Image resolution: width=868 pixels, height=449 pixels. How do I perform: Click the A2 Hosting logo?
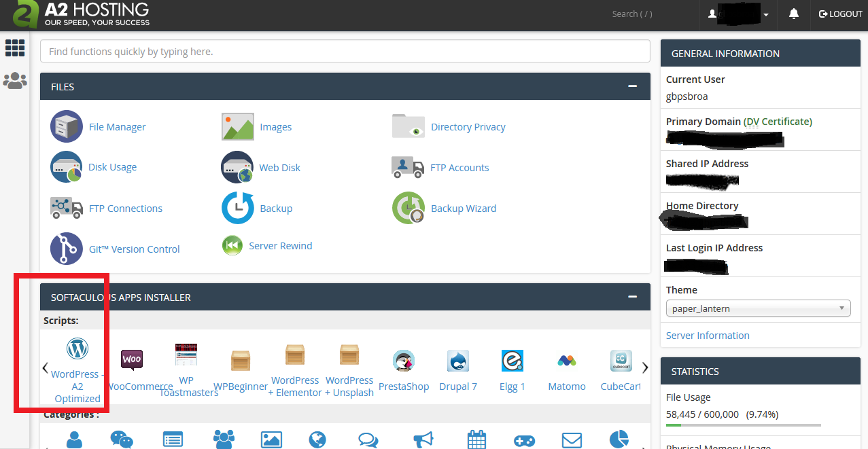(82, 14)
